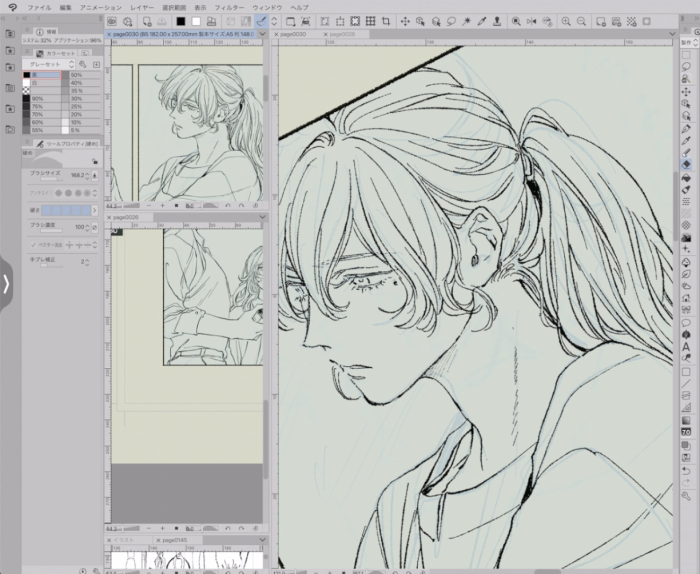
Task: Click the flip horizontal icon in the command bar
Action: pyautogui.click(x=531, y=21)
